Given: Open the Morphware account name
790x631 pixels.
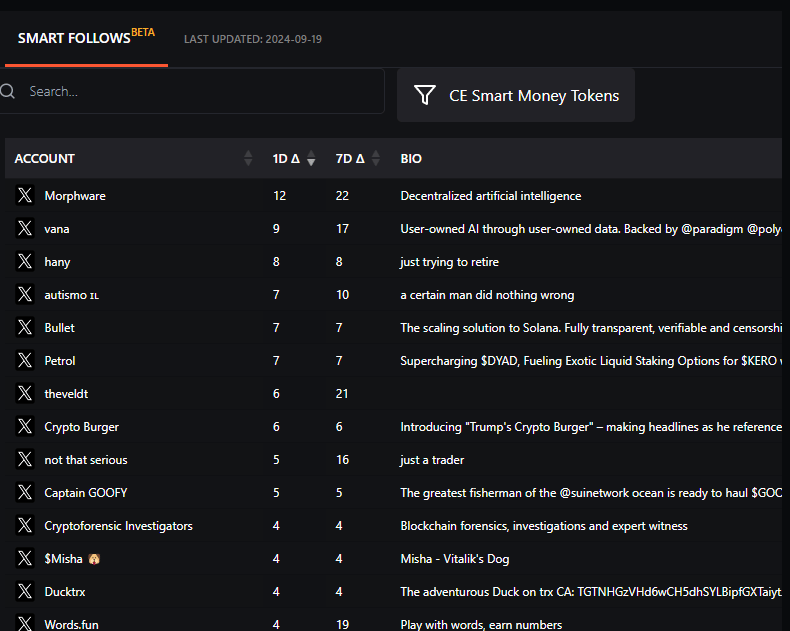Looking at the screenshot, I should click(x=75, y=196).
